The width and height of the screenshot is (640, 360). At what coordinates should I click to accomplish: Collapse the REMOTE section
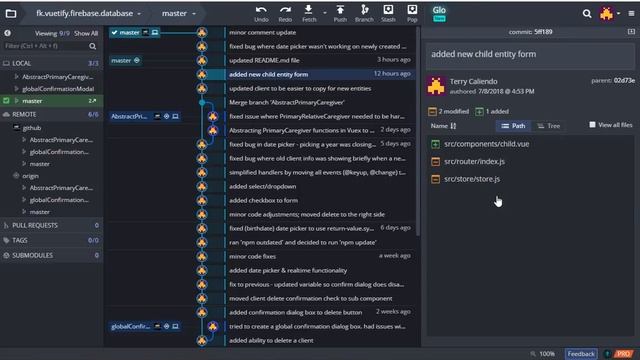coord(51,115)
